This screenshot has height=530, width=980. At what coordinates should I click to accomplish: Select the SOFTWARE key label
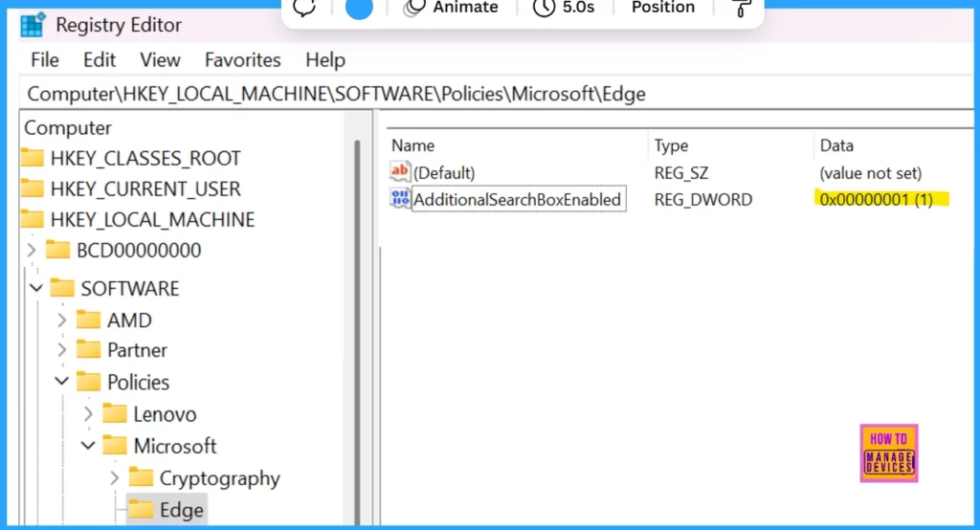click(130, 288)
